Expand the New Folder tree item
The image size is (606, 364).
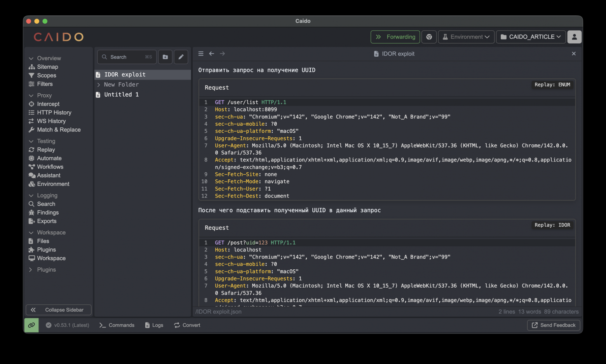click(x=99, y=85)
